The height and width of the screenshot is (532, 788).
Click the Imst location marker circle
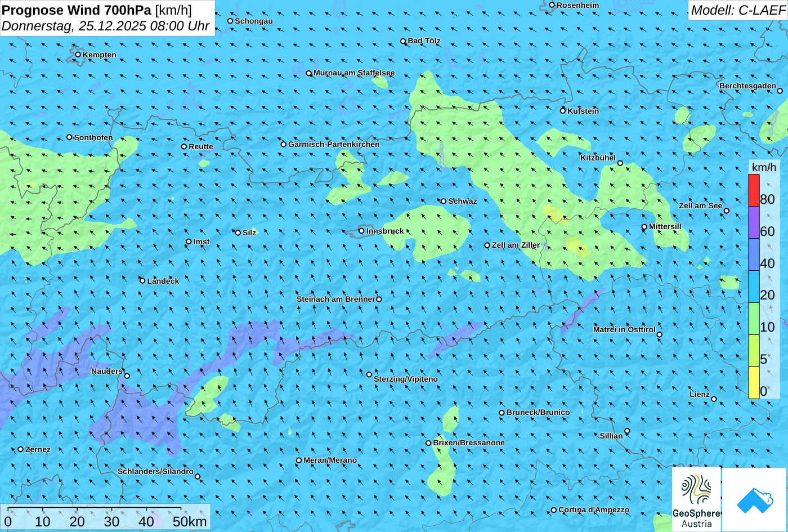point(189,242)
